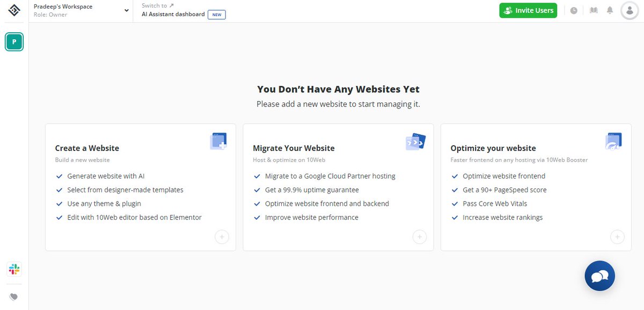Click 'Select from designer-made templates' text
Screen dimensions: 644x310
point(125,190)
